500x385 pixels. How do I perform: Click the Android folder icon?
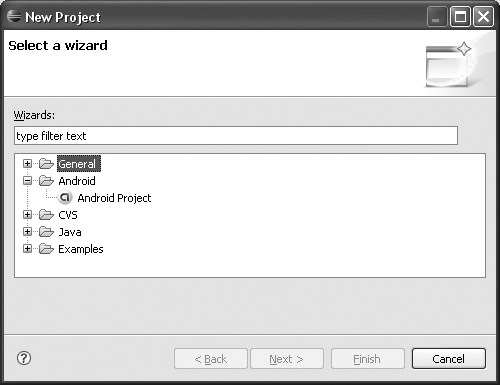pyautogui.click(x=46, y=181)
